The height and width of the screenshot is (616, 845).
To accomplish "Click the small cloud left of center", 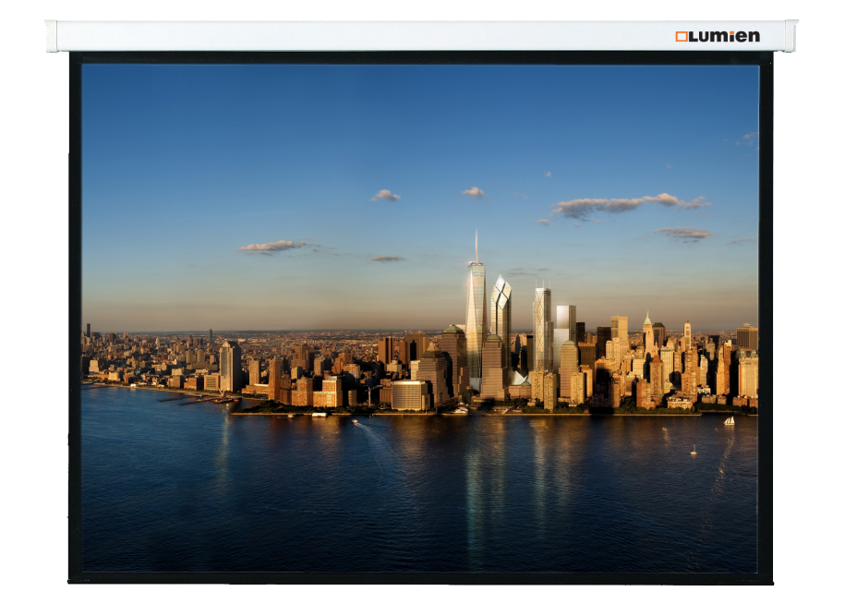I will pos(386,196).
